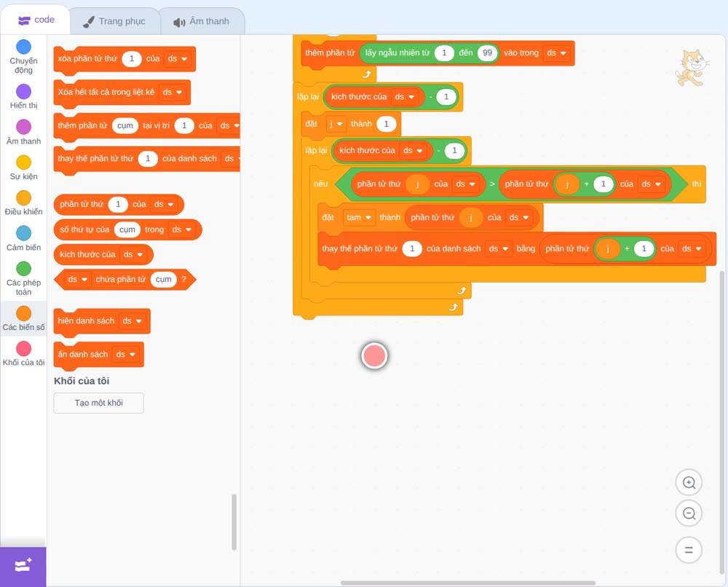Select the ẩn danh sách block

(x=99, y=355)
